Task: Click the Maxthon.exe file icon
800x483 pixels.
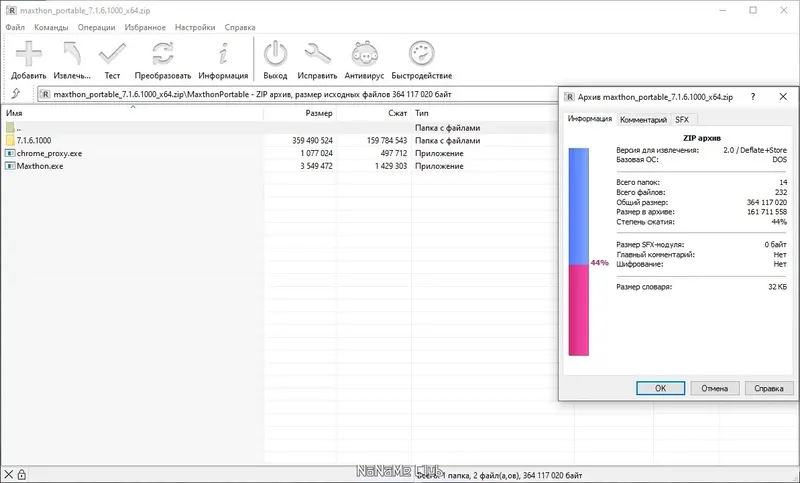Action: point(10,166)
